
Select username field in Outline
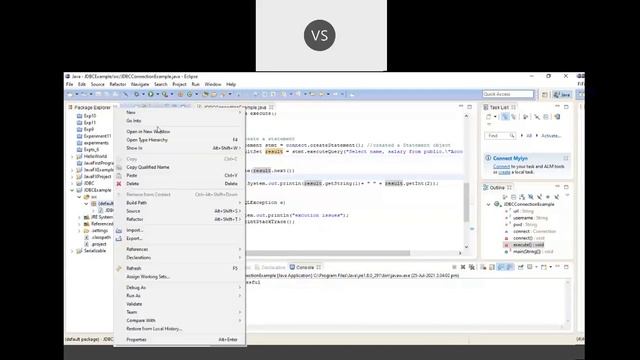coord(526,218)
